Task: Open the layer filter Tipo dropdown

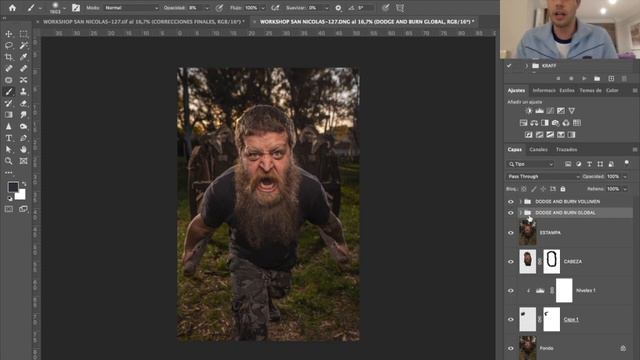Action: pyautogui.click(x=530, y=164)
